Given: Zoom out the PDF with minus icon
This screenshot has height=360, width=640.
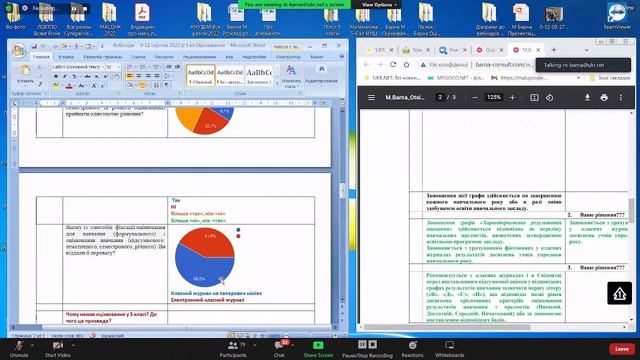Looking at the screenshot, I should pos(475,98).
